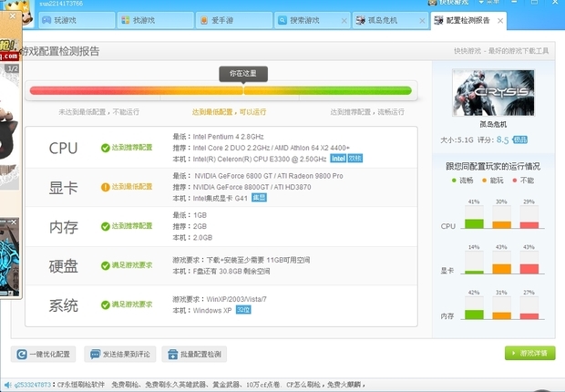
Task: Close the 搜索游戏 tab
Action: pos(344,21)
